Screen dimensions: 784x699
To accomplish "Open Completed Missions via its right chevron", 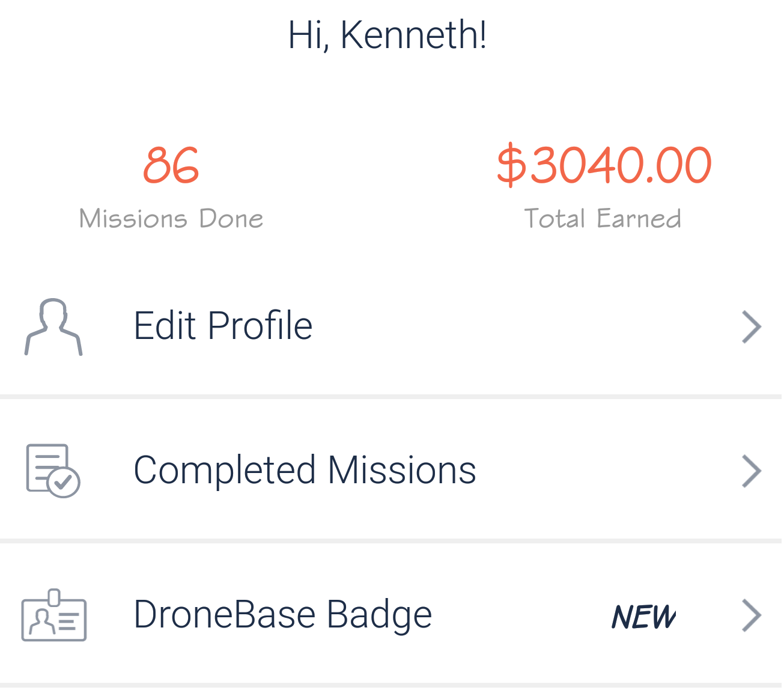I will coord(752,471).
